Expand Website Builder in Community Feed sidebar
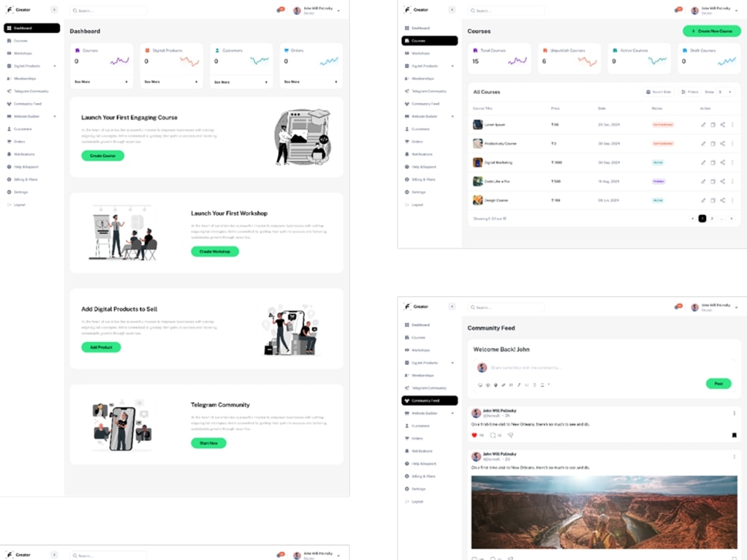The image size is (747, 560). (453, 414)
